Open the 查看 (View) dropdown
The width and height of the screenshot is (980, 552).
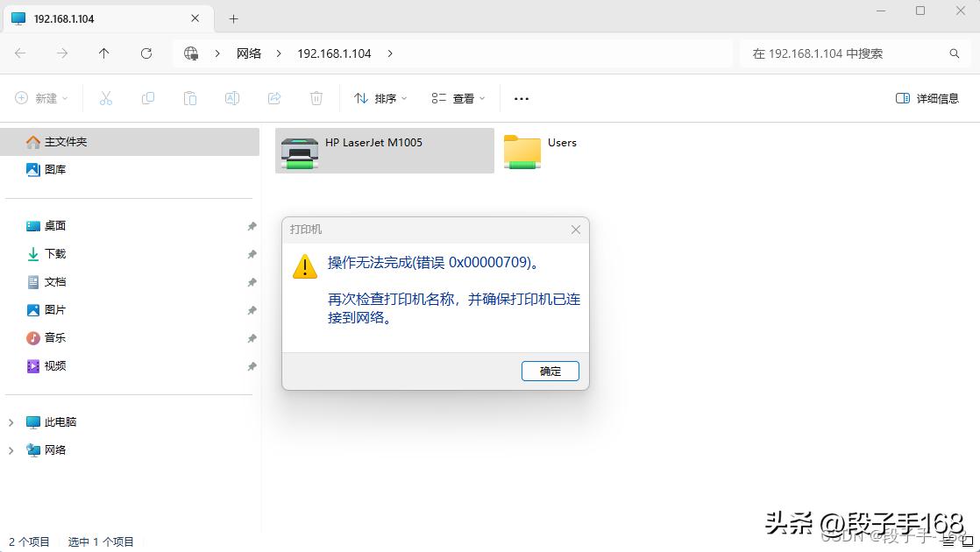[457, 98]
